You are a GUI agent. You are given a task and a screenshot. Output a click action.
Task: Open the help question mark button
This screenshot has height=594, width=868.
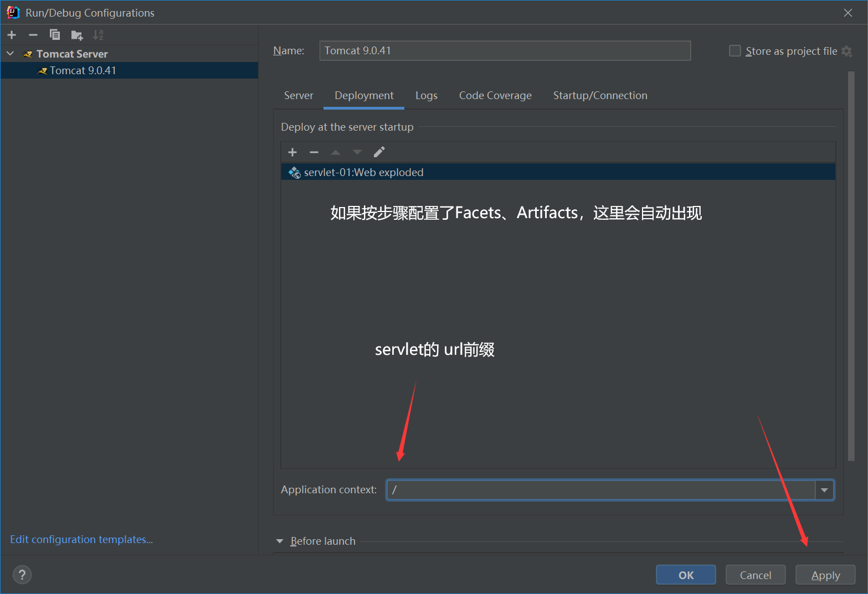(22, 575)
